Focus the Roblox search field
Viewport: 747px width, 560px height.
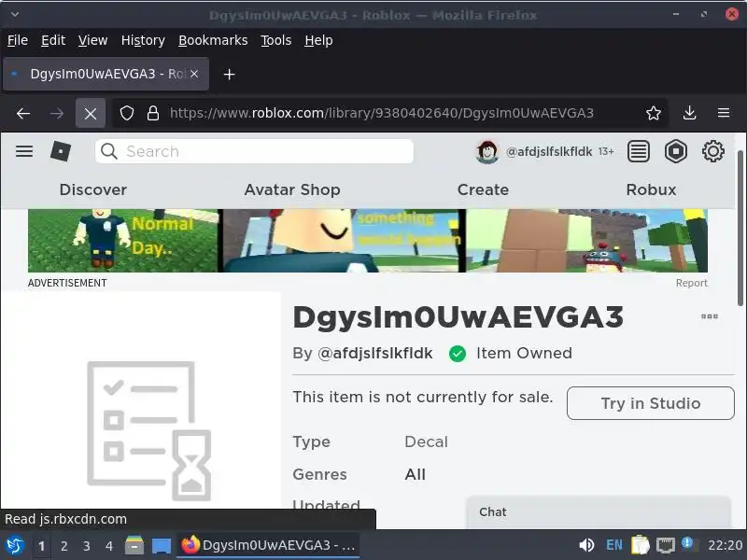tap(254, 151)
